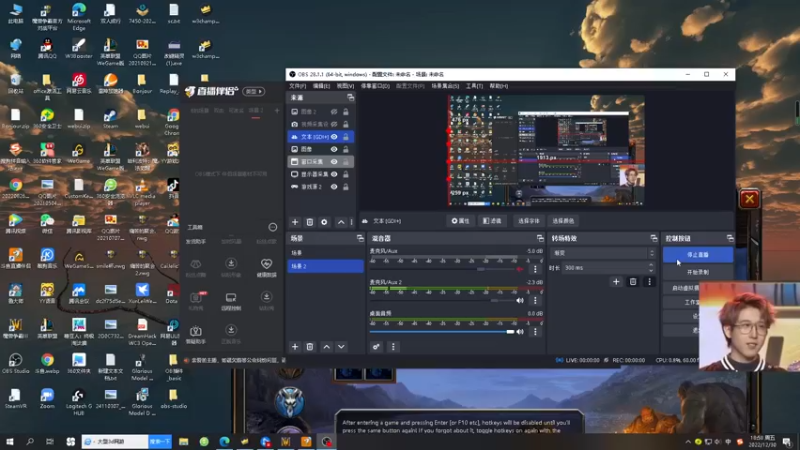Click 开始录制 start recording button
The height and width of the screenshot is (450, 800).
(698, 272)
